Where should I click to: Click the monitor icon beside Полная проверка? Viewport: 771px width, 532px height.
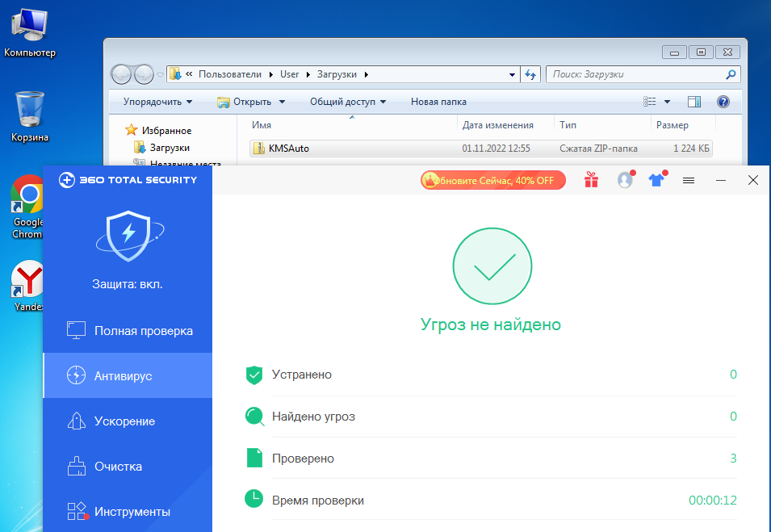click(x=76, y=330)
